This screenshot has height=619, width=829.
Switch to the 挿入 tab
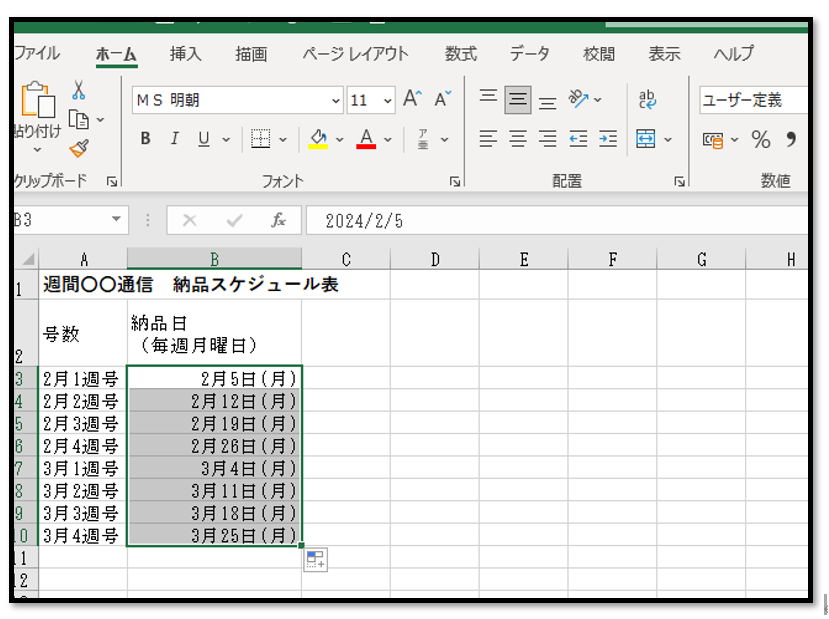[186, 53]
